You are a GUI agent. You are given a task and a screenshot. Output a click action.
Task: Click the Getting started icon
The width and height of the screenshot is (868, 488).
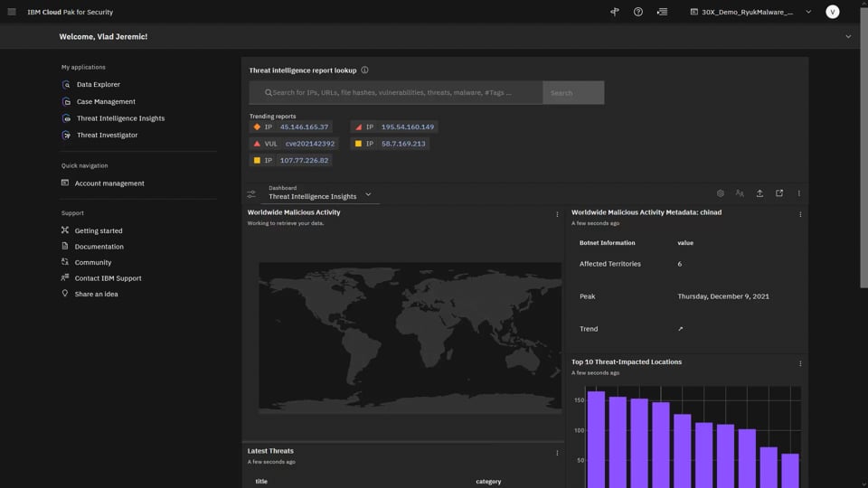(65, 230)
